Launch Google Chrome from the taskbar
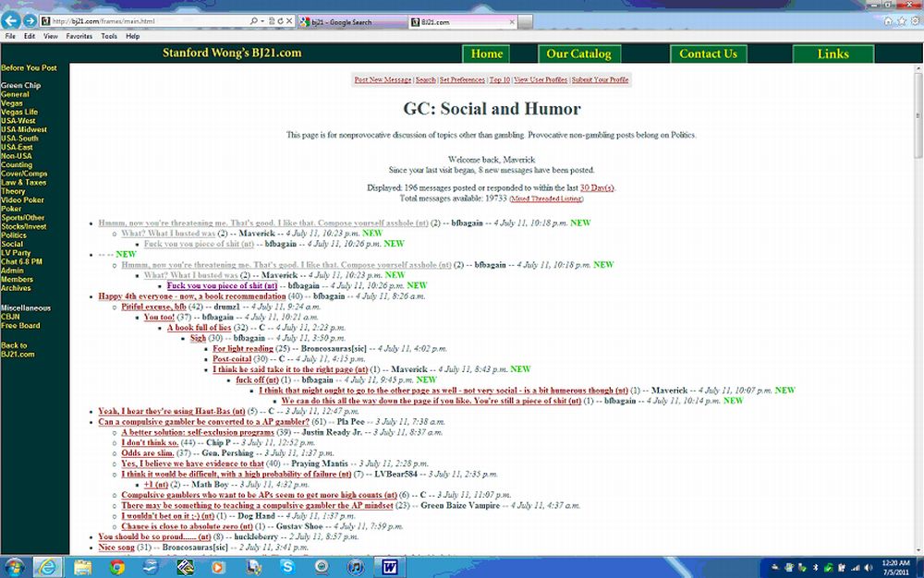 click(117, 567)
